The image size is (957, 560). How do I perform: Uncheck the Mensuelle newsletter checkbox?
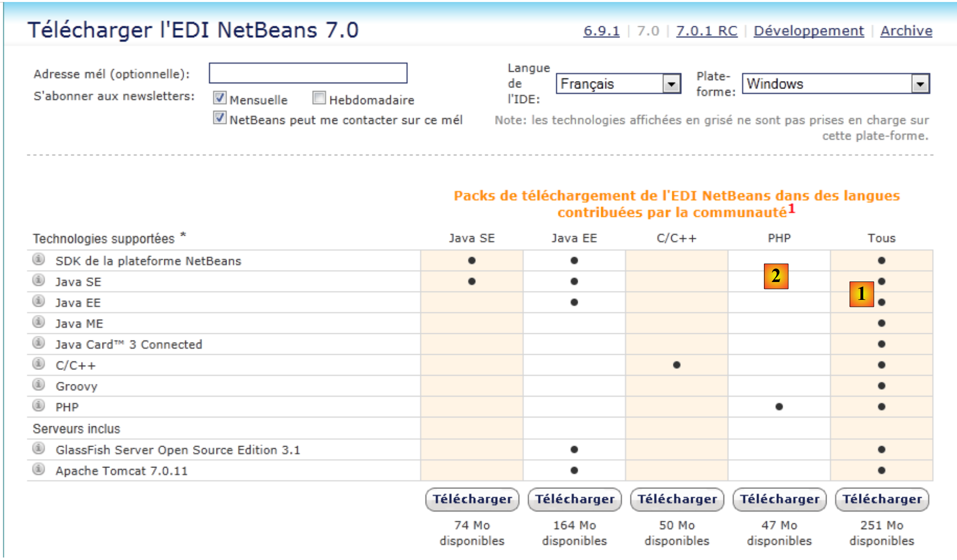(219, 98)
